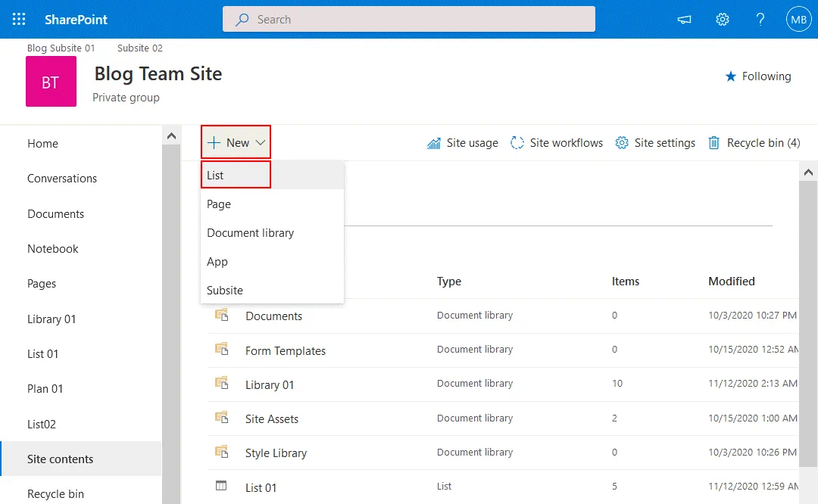Choose Document library from the menu
The height and width of the screenshot is (504, 818).
click(250, 233)
